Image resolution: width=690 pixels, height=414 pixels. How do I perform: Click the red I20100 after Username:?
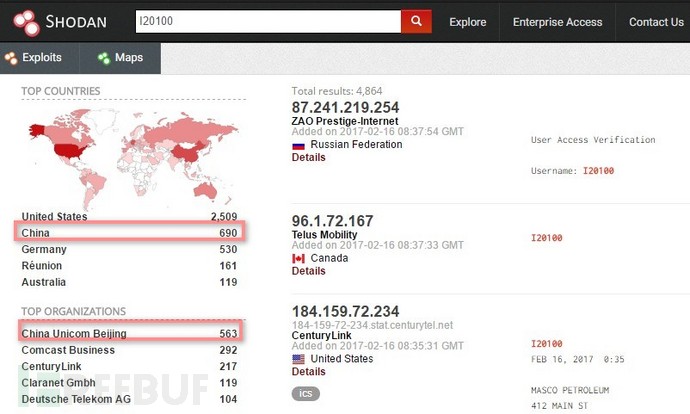pos(598,171)
